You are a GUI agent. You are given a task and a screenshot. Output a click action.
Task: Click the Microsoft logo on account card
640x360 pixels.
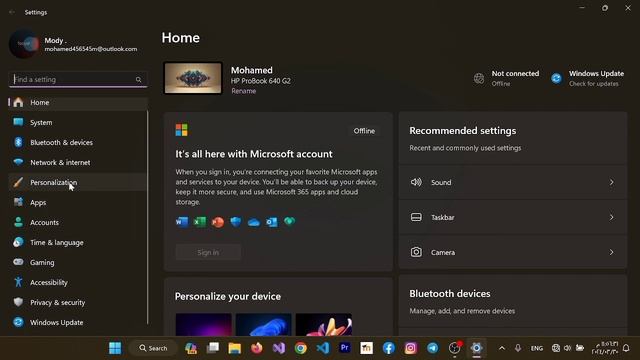(182, 130)
